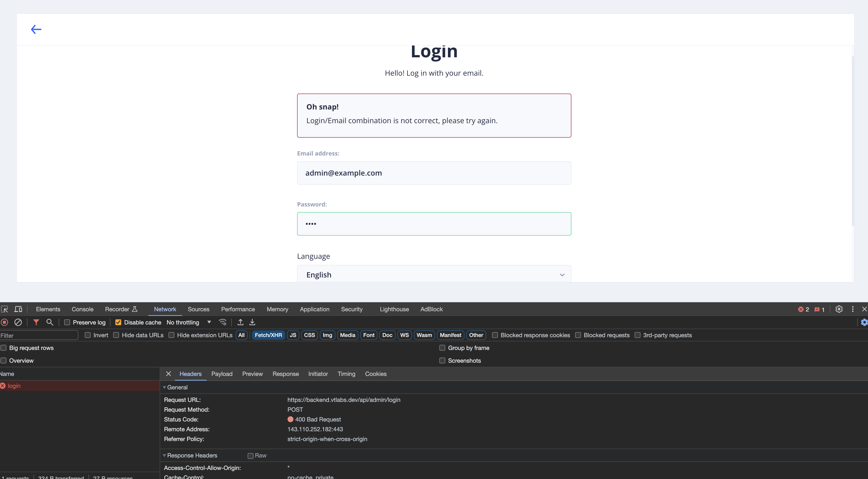This screenshot has width=868, height=479.
Task: Open the request Cookies tab
Action: point(376,374)
